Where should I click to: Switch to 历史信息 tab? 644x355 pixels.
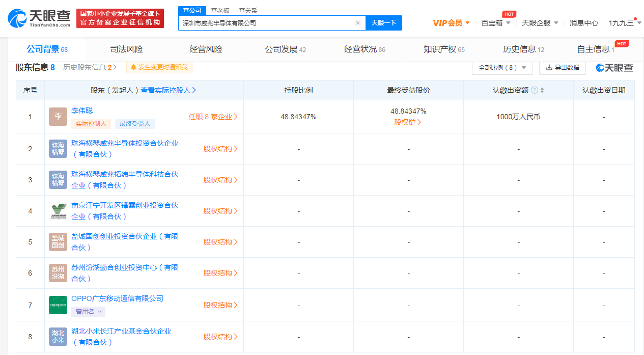(x=523, y=49)
